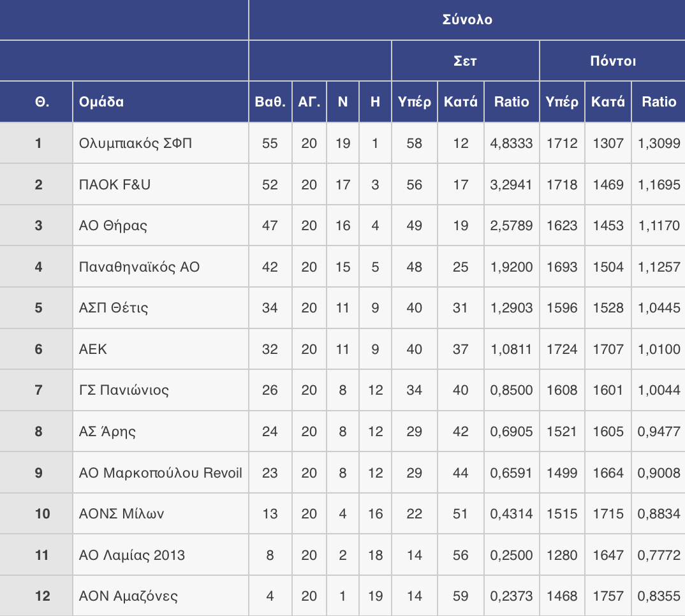The width and height of the screenshot is (685, 616).
Task: Click the ΓΣ Πανιώνιος team name
Action: tap(124, 390)
